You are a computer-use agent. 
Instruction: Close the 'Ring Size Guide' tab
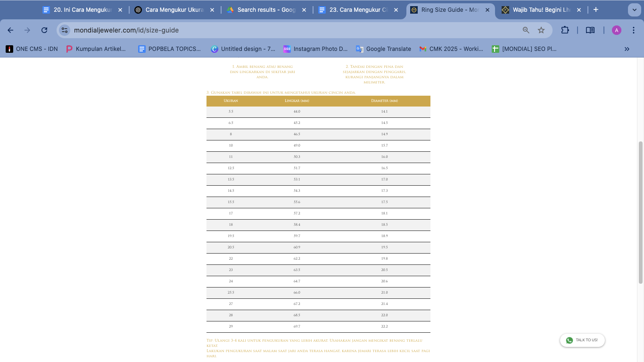click(487, 10)
